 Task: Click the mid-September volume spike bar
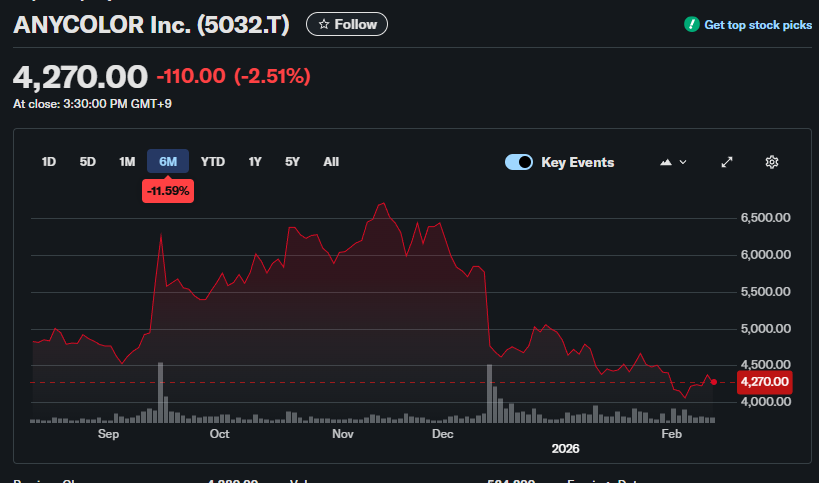(x=160, y=392)
